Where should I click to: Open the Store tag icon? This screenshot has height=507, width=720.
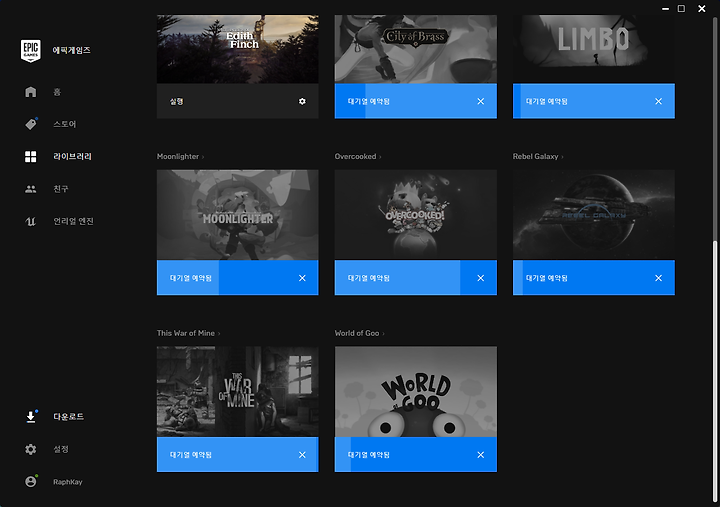(x=31, y=124)
